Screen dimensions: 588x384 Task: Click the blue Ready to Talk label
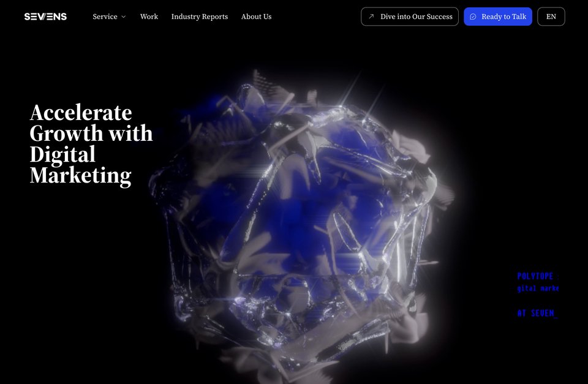[x=503, y=17]
